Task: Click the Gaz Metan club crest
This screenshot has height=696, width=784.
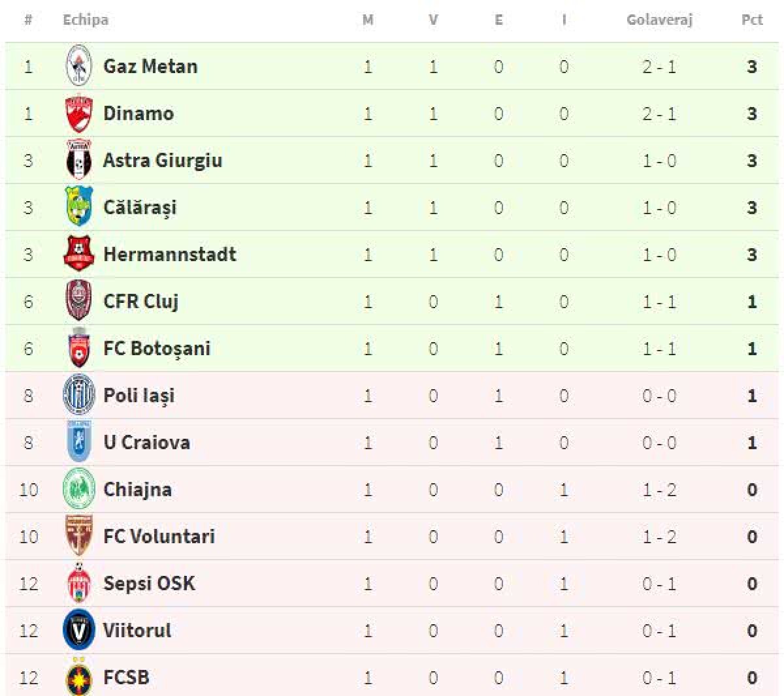Action: (79, 66)
